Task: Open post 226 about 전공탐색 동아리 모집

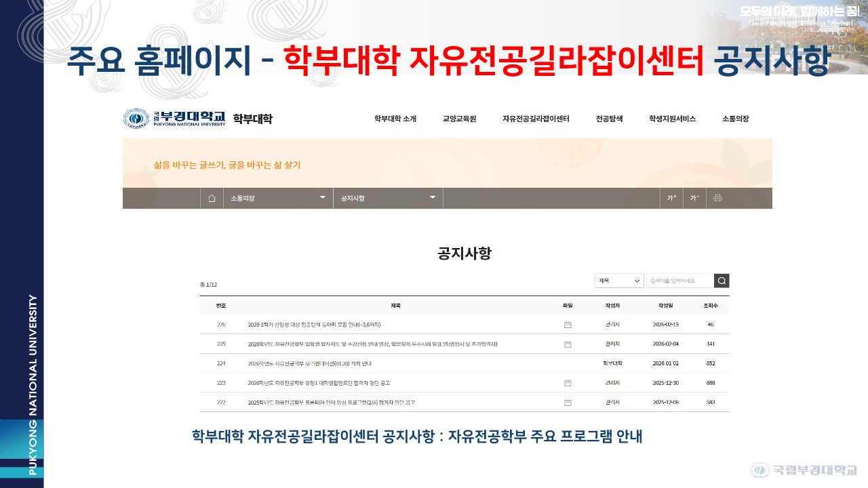Action: pos(313,325)
